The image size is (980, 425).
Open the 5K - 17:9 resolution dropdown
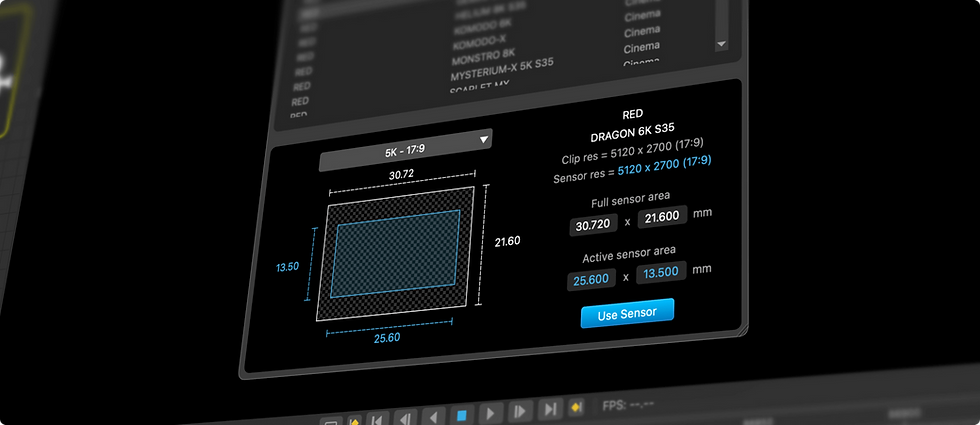click(405, 149)
